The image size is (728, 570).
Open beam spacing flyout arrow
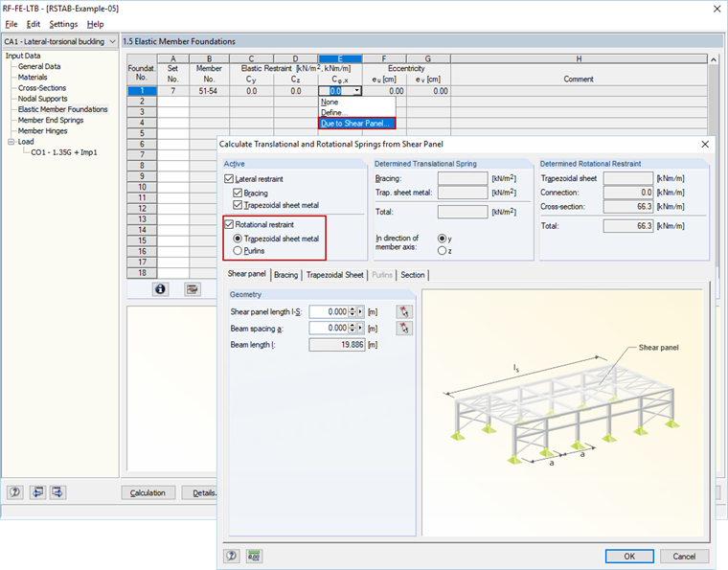pos(360,329)
